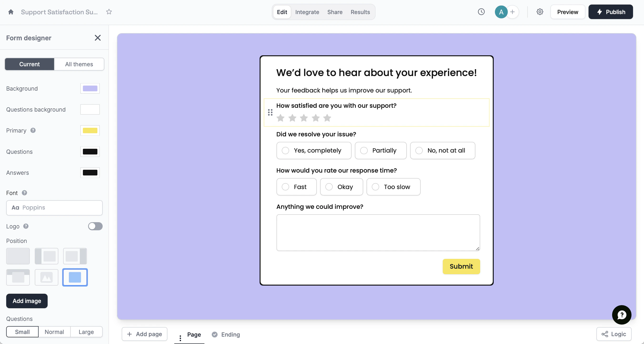Viewport: 644px width, 344px height.
Task: Click the Add image button
Action: click(27, 301)
